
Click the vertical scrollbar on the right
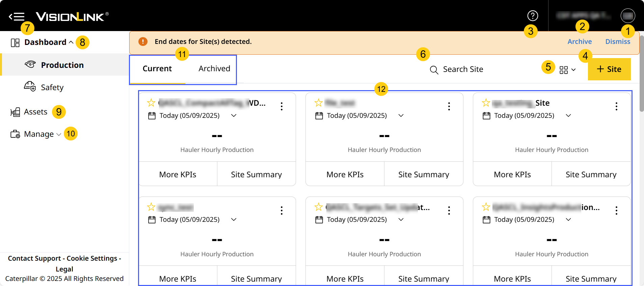[x=641, y=74]
